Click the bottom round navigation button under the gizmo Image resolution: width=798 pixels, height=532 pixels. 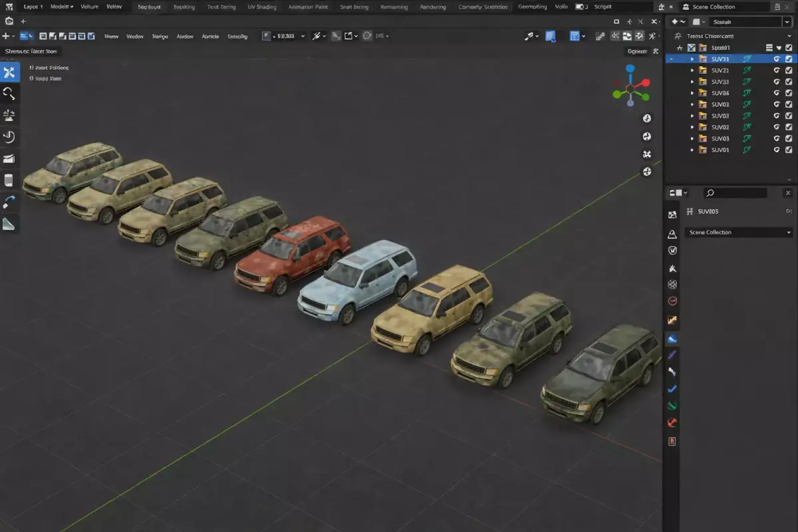(x=647, y=172)
